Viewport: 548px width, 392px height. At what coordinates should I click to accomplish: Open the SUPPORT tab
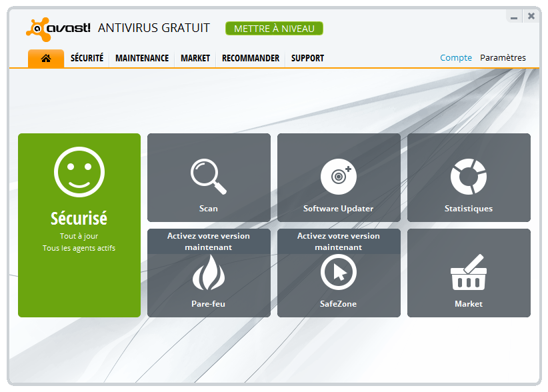point(307,58)
